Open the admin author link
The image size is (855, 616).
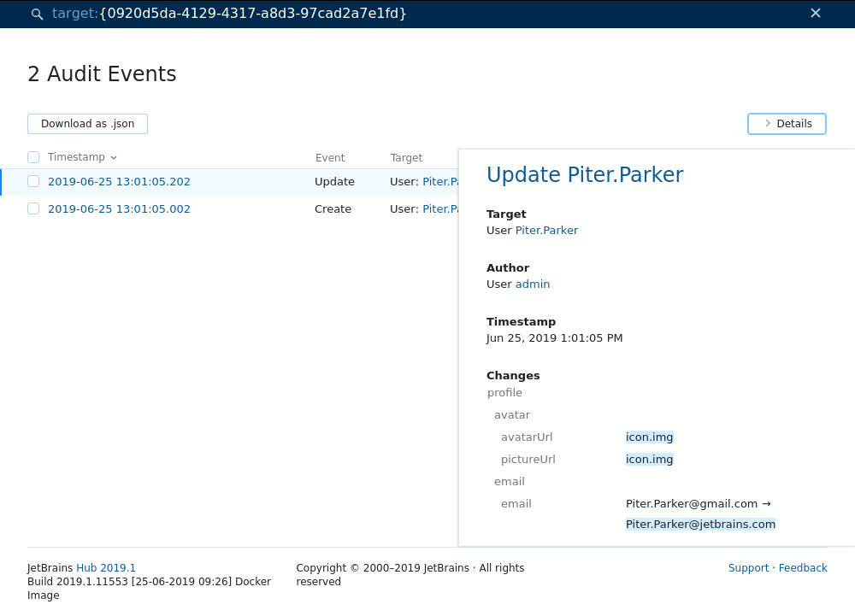click(x=532, y=284)
